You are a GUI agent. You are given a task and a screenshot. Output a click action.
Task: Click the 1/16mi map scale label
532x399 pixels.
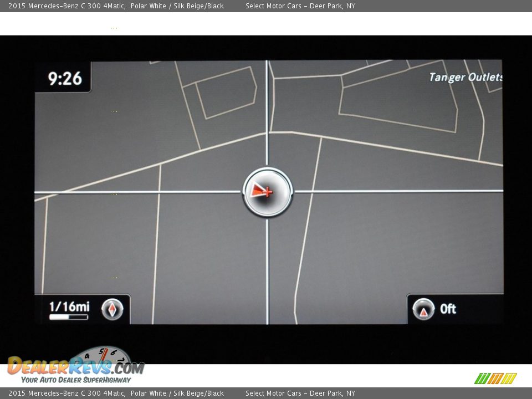coord(69,306)
